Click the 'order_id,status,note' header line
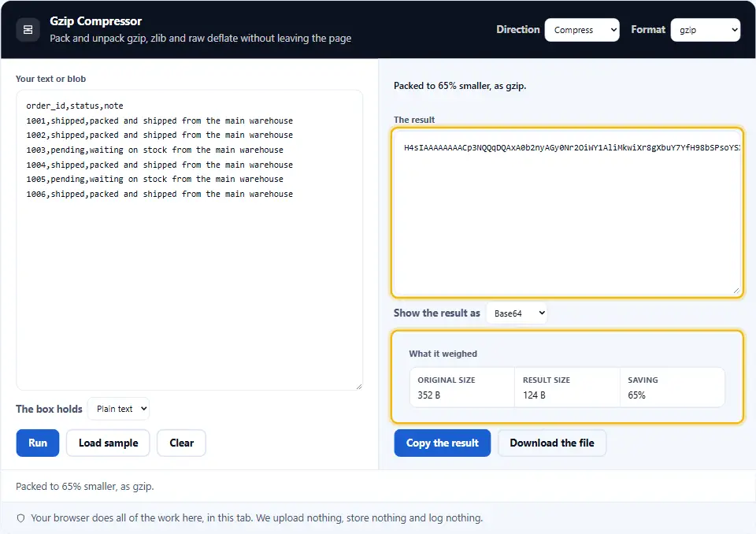The image size is (756, 534). 75,106
